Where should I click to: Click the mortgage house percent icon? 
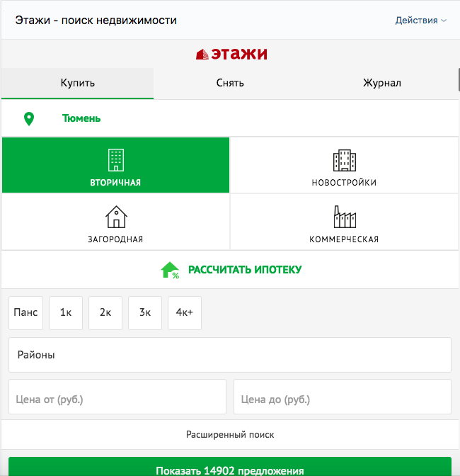tap(170, 270)
